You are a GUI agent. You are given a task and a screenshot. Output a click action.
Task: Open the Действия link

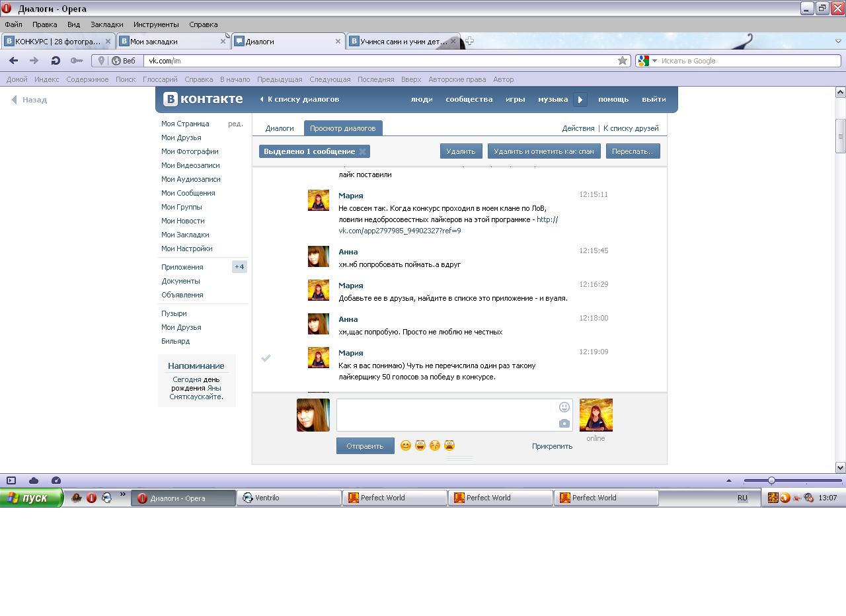point(578,128)
